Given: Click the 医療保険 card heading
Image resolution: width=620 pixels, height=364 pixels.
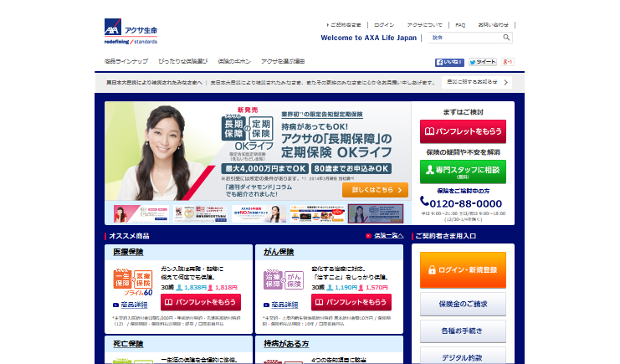Looking at the screenshot, I should tap(128, 252).
